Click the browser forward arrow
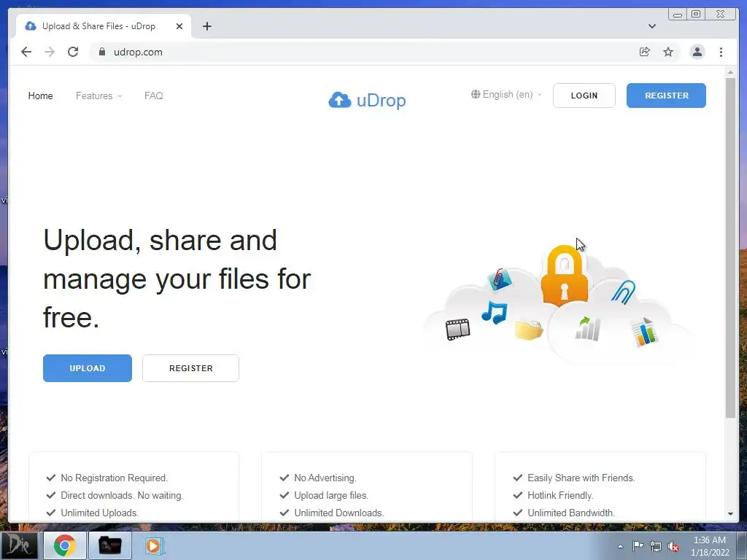Screen dimensions: 747x560 [50, 52]
